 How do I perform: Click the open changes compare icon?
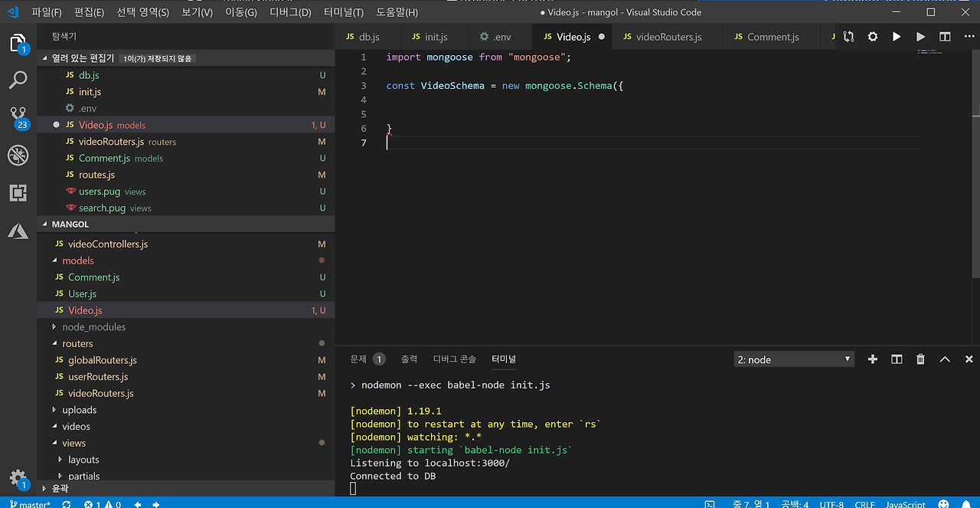click(848, 37)
